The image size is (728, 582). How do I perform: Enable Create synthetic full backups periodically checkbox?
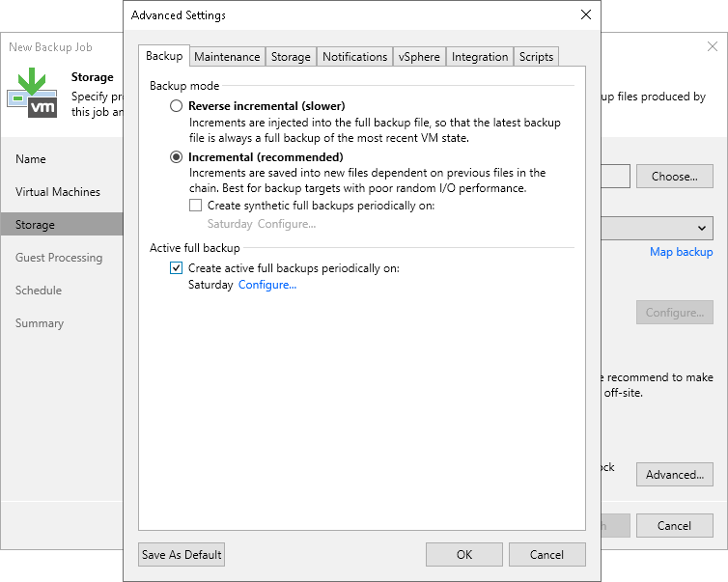pos(195,206)
